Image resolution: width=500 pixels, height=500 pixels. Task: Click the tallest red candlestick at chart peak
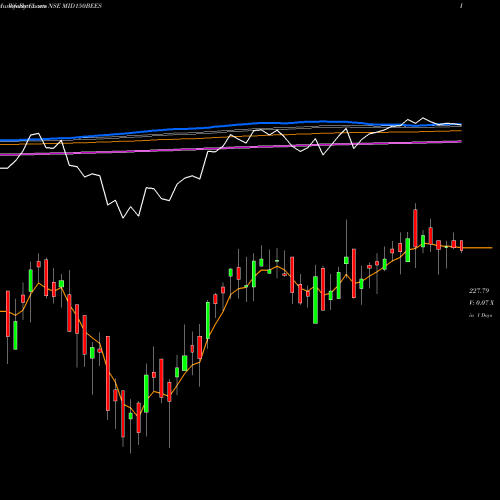(x=415, y=228)
